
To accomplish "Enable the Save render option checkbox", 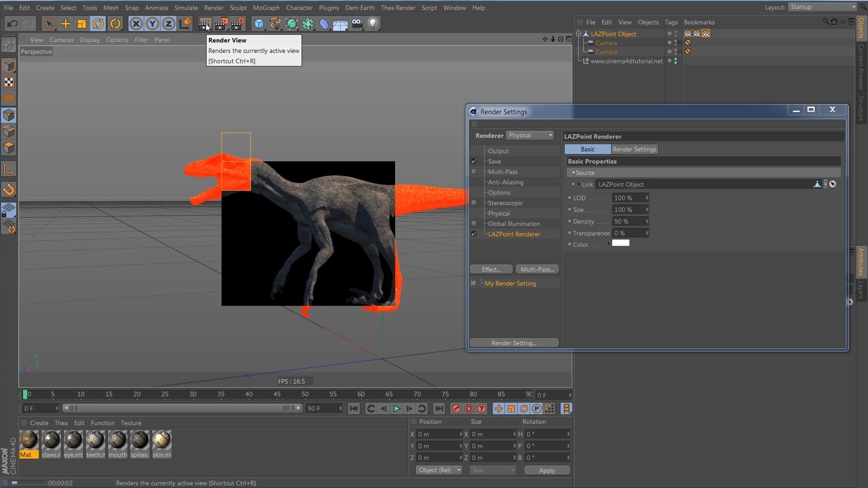I will tap(474, 161).
